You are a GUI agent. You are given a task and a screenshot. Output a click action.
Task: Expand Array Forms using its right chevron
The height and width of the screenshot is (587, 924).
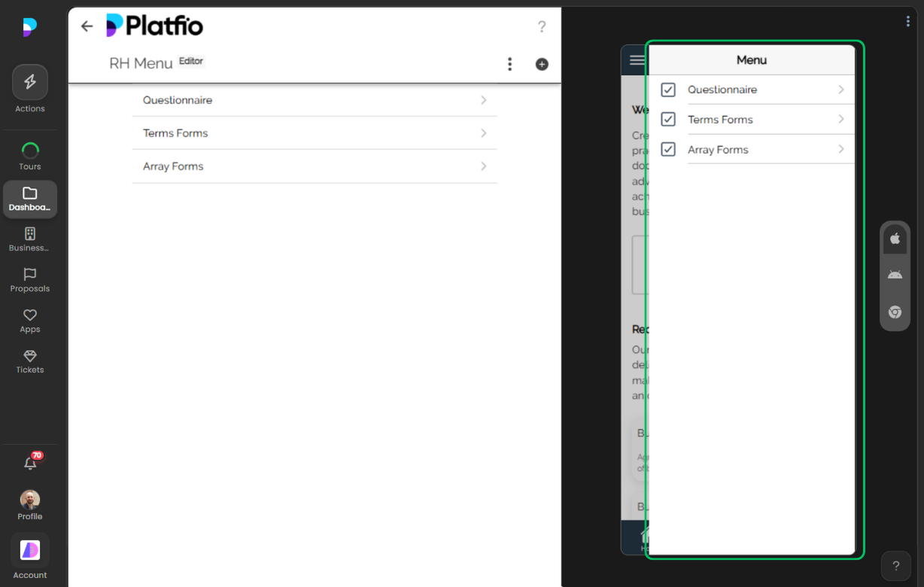pyautogui.click(x=841, y=149)
